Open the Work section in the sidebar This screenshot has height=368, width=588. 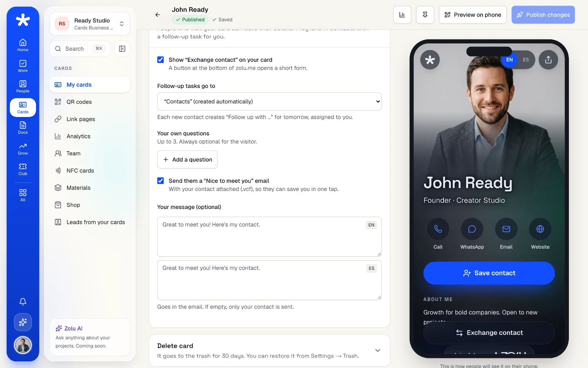click(23, 66)
